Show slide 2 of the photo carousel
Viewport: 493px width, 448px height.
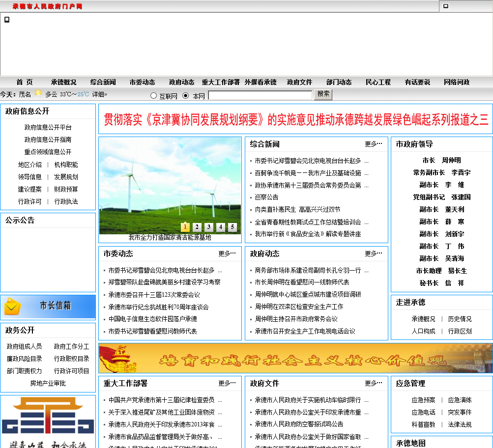click(197, 227)
